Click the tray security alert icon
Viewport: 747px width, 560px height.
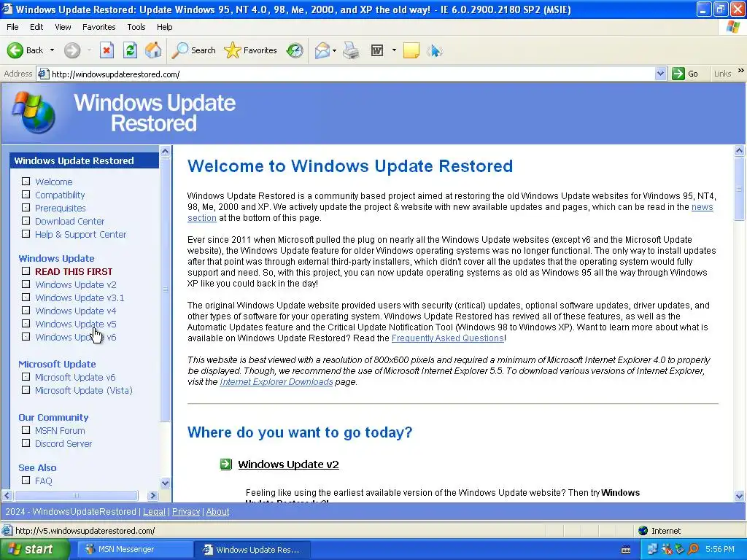(667, 549)
